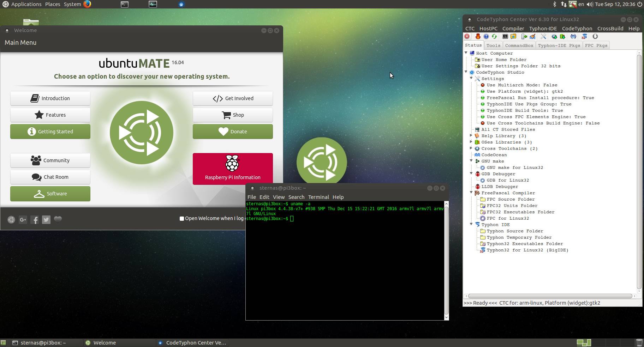
Task: Launch terminal from top panel launcher
Action: click(125, 4)
